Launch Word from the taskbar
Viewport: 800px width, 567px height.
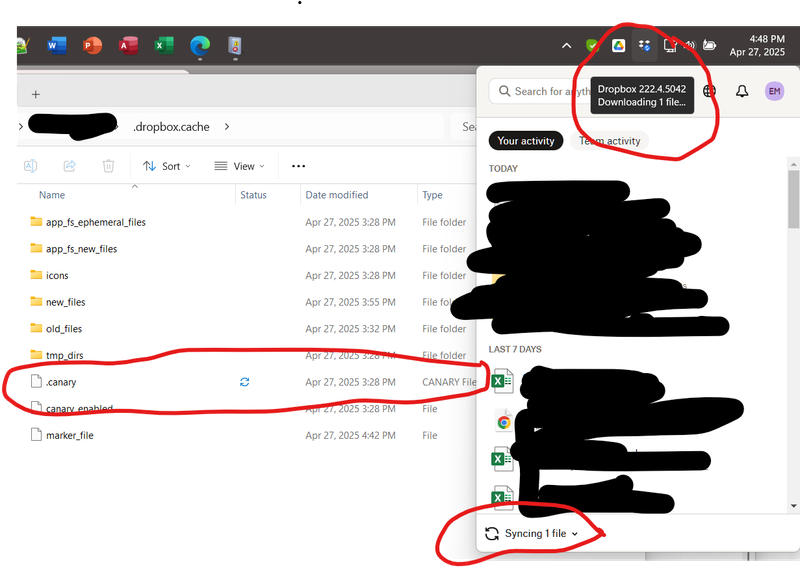pyautogui.click(x=56, y=45)
